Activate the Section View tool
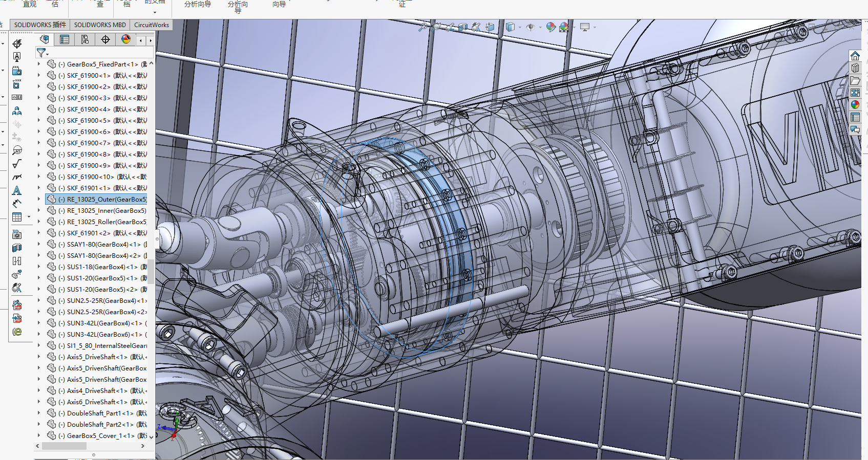This screenshot has width=868, height=460. pos(462,27)
